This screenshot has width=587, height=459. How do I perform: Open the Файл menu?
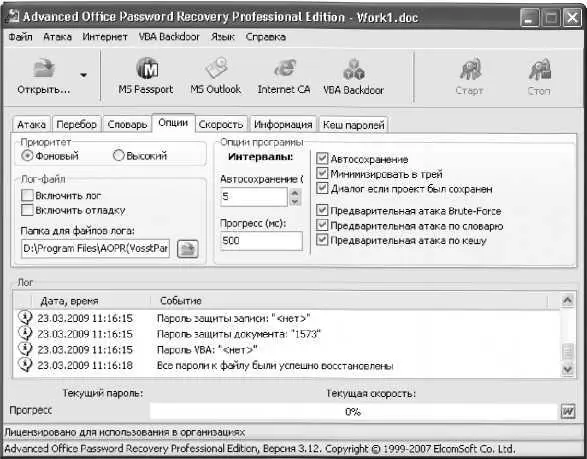coord(20,37)
